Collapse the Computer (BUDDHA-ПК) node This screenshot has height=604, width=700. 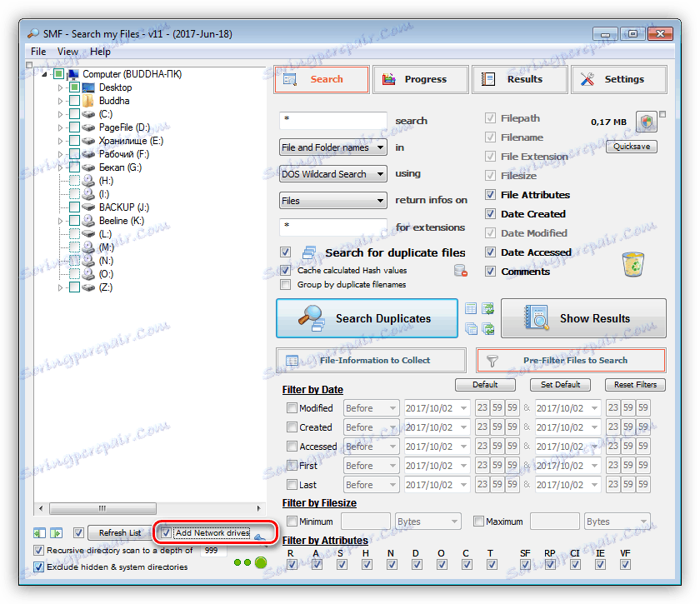[x=44, y=74]
